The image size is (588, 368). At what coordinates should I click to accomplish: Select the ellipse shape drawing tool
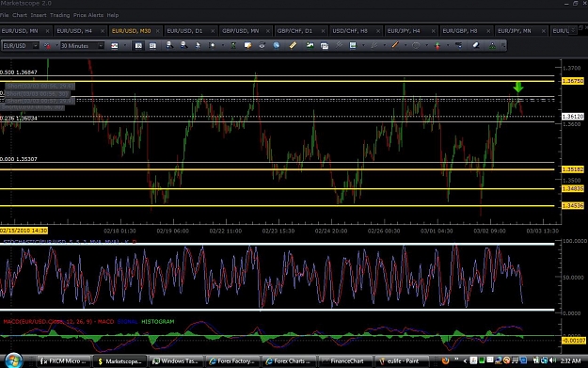point(416,45)
